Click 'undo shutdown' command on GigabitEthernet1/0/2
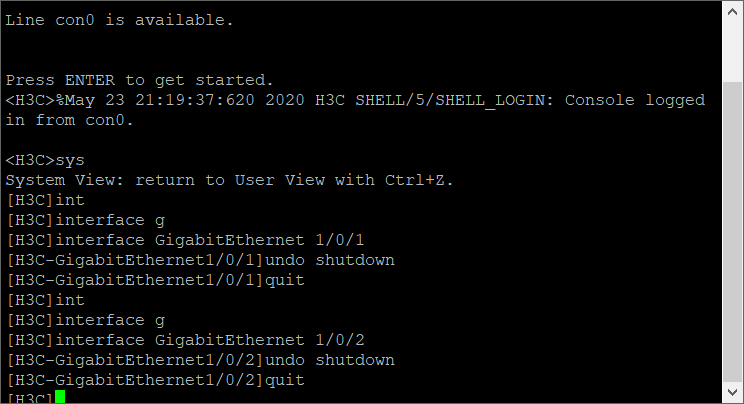Screen dimensions: 744x404 (x=330, y=360)
